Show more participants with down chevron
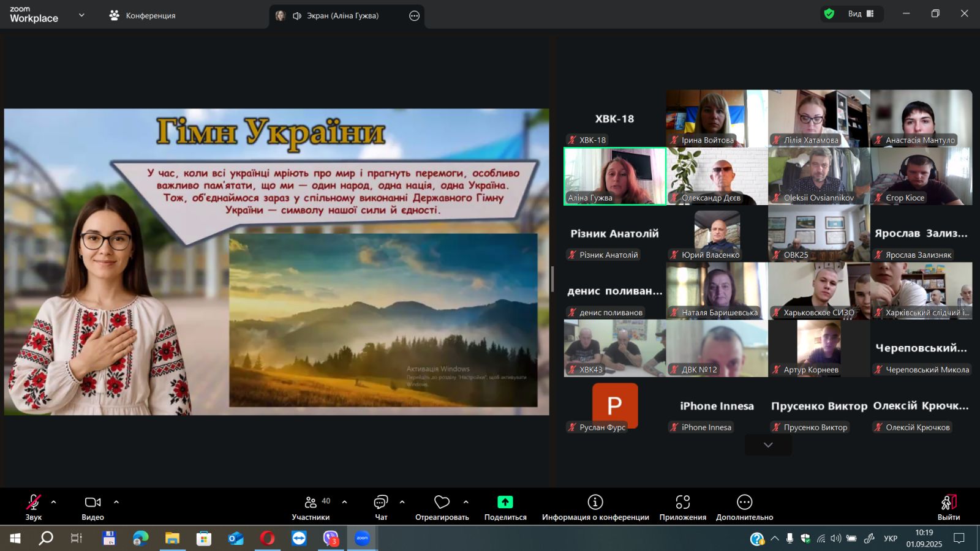The width and height of the screenshot is (980, 551). (x=768, y=445)
